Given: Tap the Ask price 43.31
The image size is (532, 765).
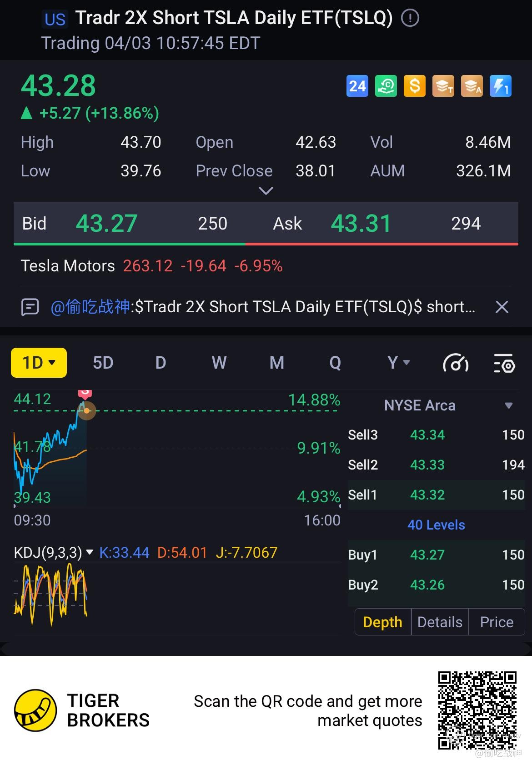Looking at the screenshot, I should click(x=361, y=223).
